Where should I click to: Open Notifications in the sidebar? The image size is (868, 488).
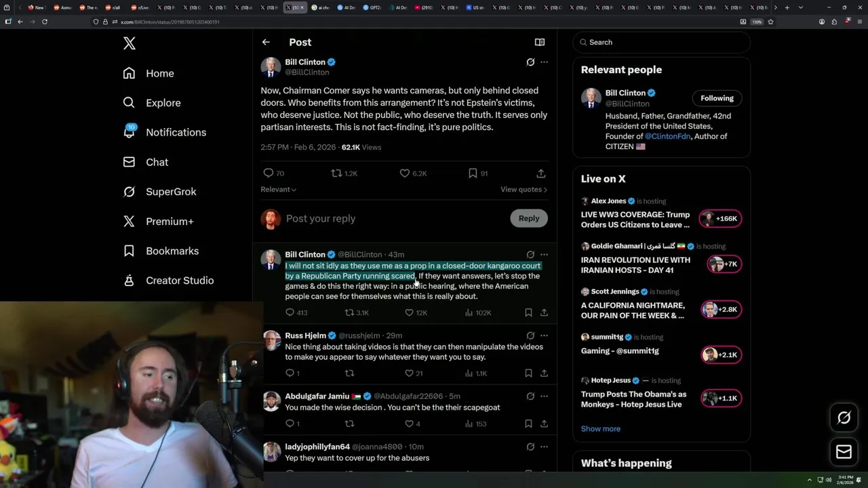164,132
